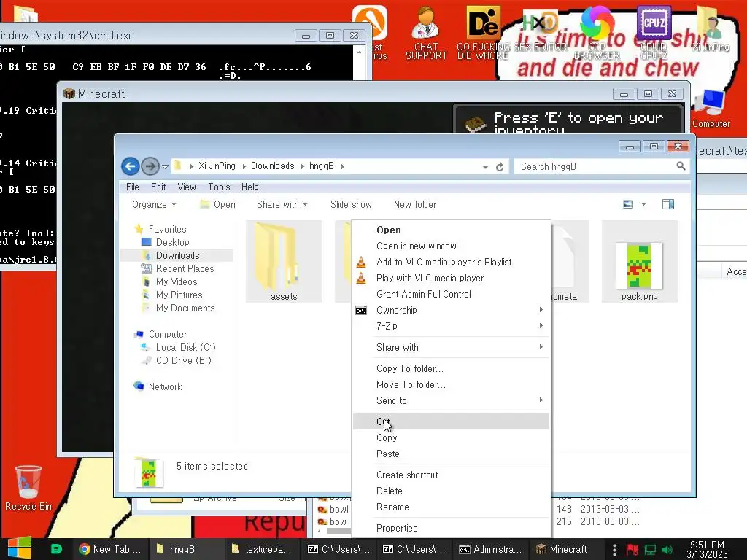Viewport: 747px width, 560px height.
Task: Choose Paste in the context menu
Action: click(x=451, y=454)
